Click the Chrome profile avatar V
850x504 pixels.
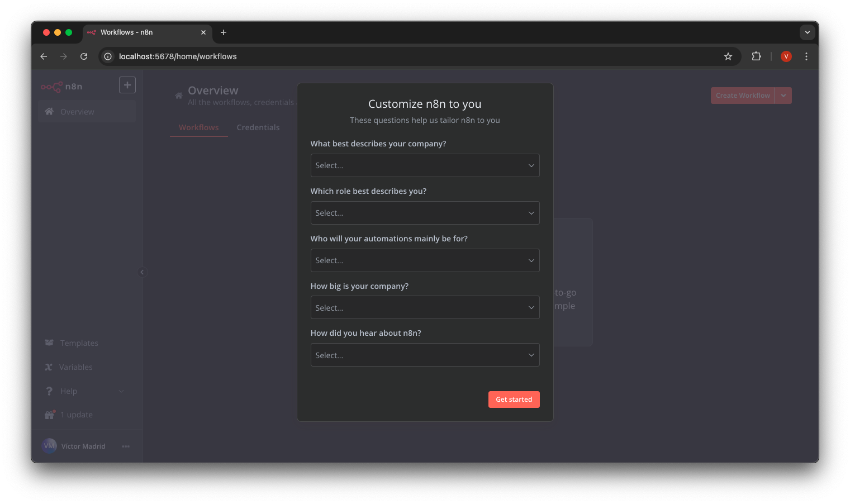(x=786, y=56)
